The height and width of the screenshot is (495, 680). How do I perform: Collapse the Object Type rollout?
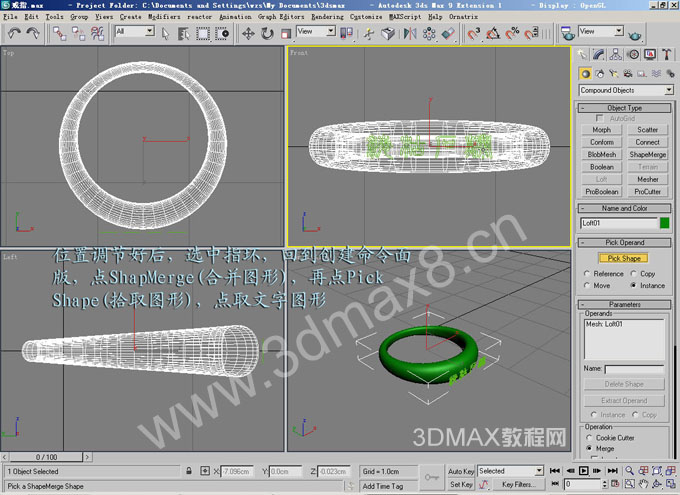[624, 108]
